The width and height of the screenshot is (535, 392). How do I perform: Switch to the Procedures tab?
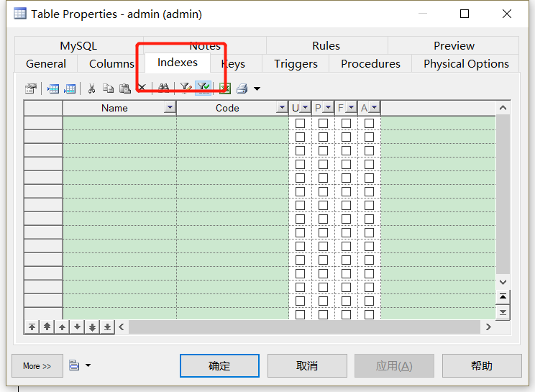pos(370,64)
